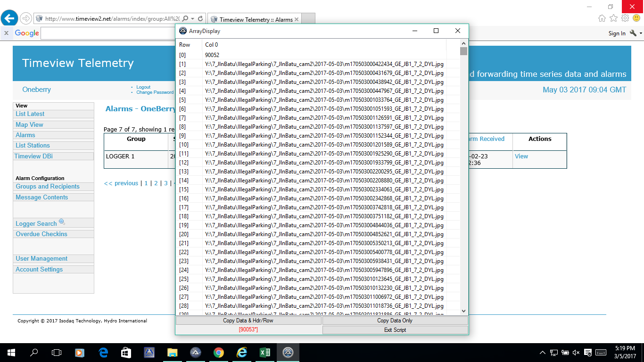Close the Timeview Telemetry :: Alarms tab
This screenshot has width=644, height=362.
pyautogui.click(x=297, y=20)
